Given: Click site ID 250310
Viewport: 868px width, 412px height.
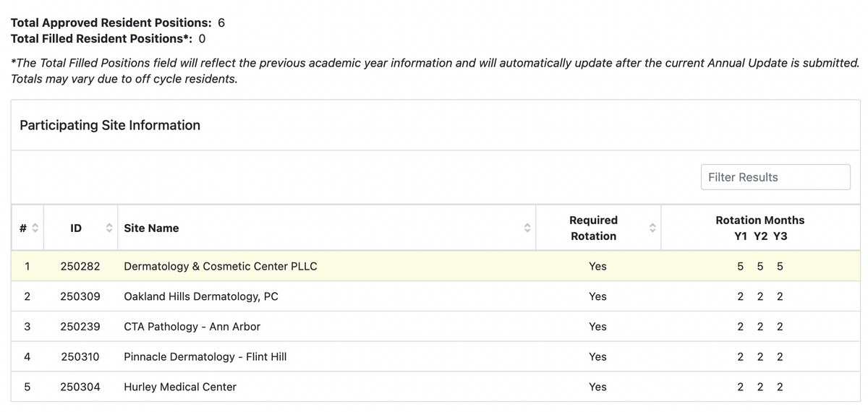Looking at the screenshot, I should pos(80,356).
